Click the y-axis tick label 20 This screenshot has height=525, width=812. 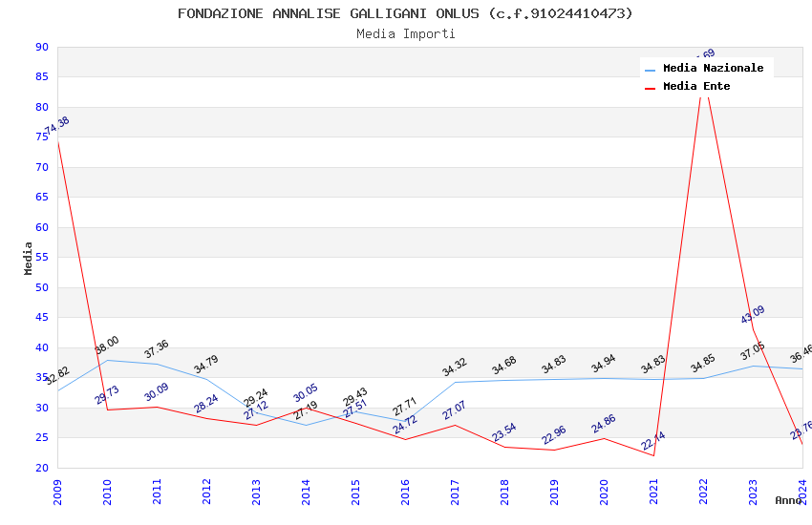click(42, 468)
